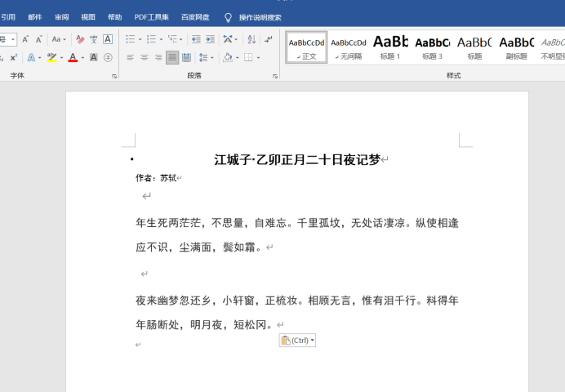
Task: Apply the 标题 style
Action: coord(474,47)
